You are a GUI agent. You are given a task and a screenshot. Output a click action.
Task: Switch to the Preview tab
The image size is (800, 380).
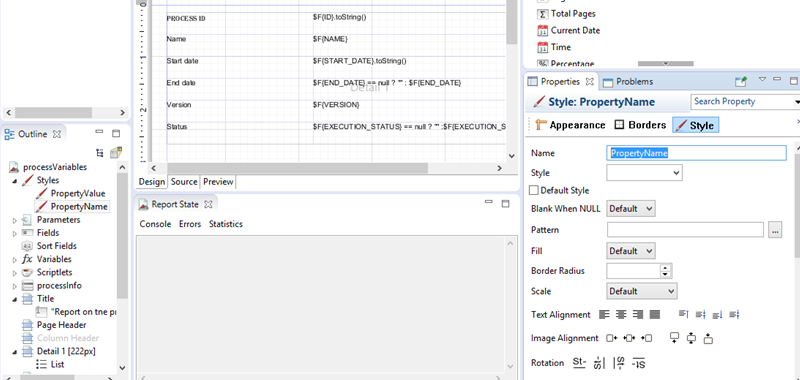(218, 182)
